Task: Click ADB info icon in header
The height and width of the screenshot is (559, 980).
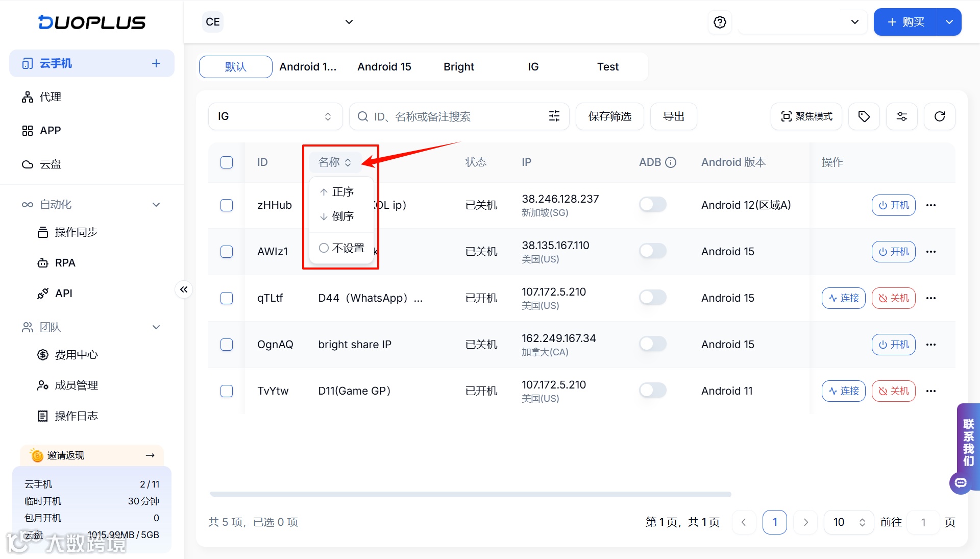Action: 671,162
